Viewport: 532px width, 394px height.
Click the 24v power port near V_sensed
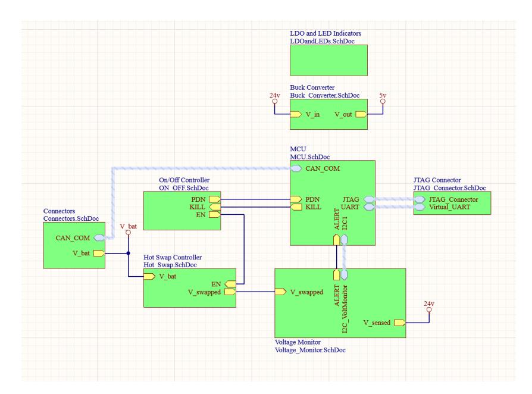[x=429, y=309]
